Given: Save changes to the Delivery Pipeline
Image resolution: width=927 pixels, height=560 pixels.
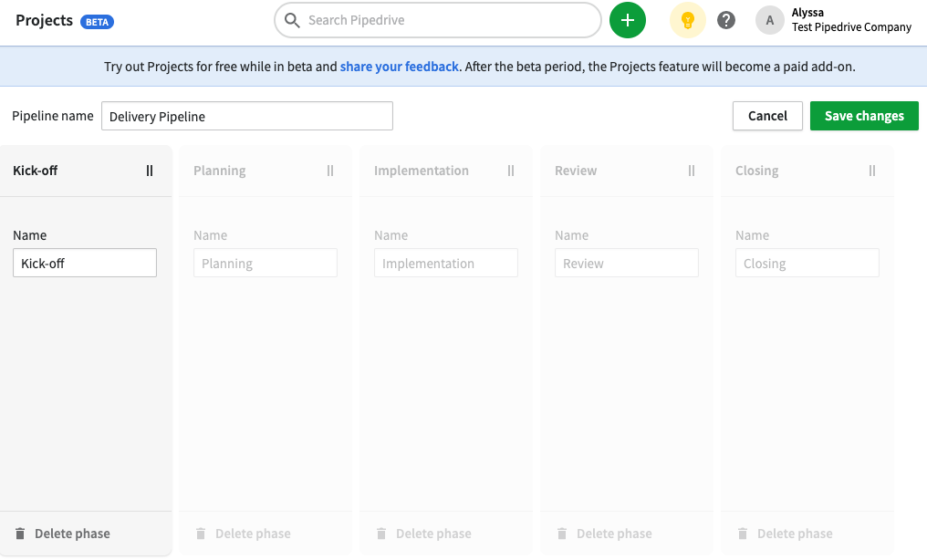Looking at the screenshot, I should [x=863, y=116].
